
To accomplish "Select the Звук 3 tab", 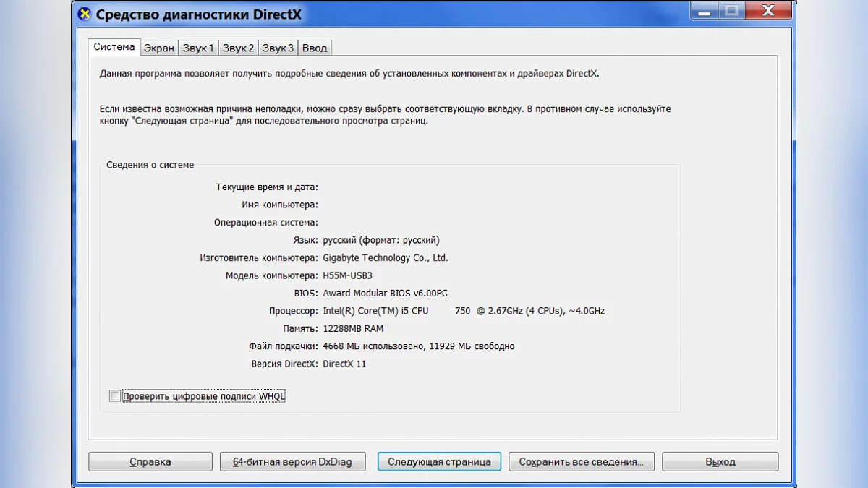I will point(278,48).
